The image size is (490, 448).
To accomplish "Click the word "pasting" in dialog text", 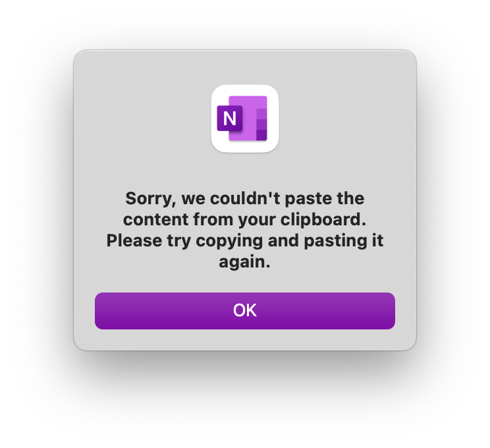I will click(336, 240).
